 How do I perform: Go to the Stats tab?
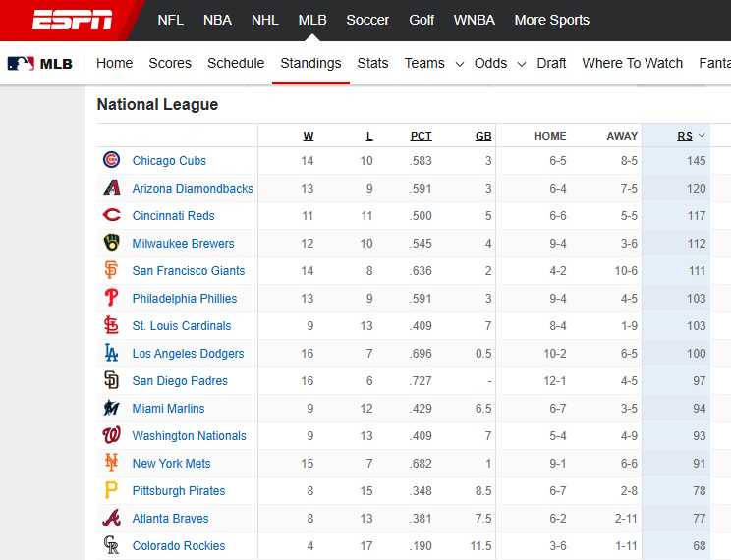(373, 63)
